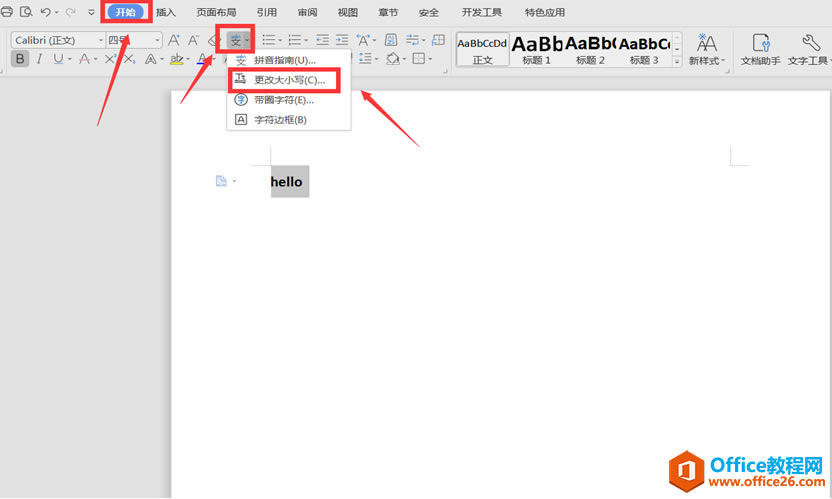Toggle Bold formatting button
The image size is (832, 499).
coord(20,59)
